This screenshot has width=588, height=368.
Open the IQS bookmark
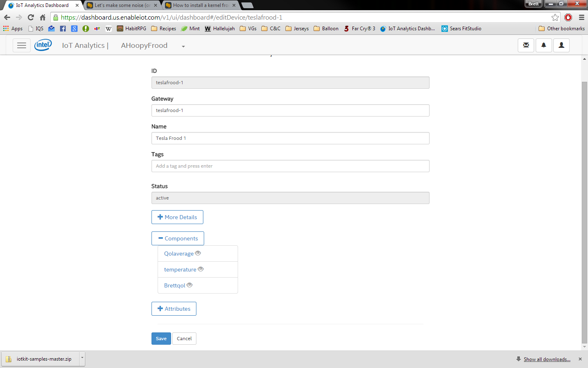36,29
